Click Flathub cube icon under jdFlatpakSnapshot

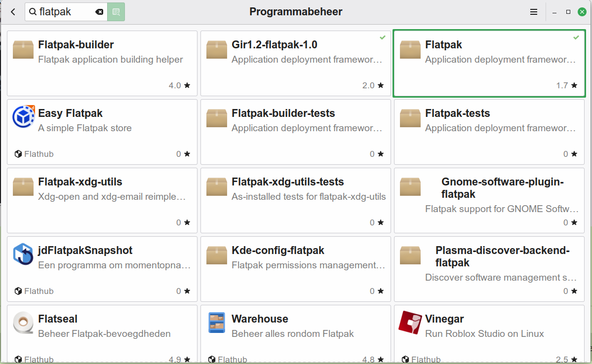point(18,291)
